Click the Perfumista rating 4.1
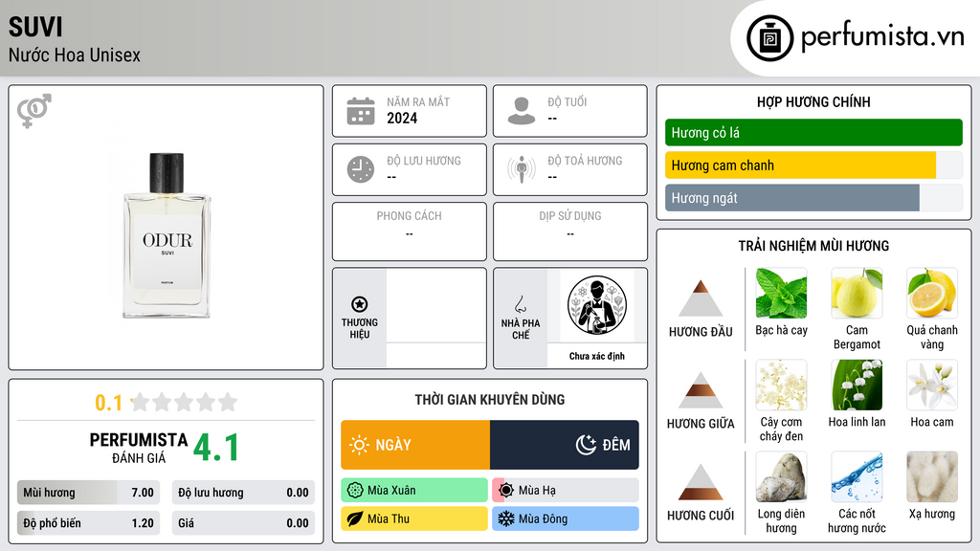 (216, 448)
